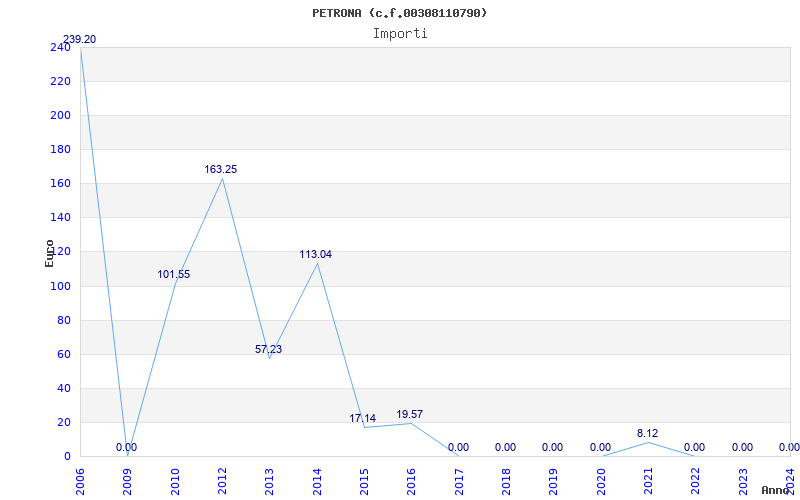The width and height of the screenshot is (800, 500).
Task: Select the Anno x-axis title
Action: [776, 490]
